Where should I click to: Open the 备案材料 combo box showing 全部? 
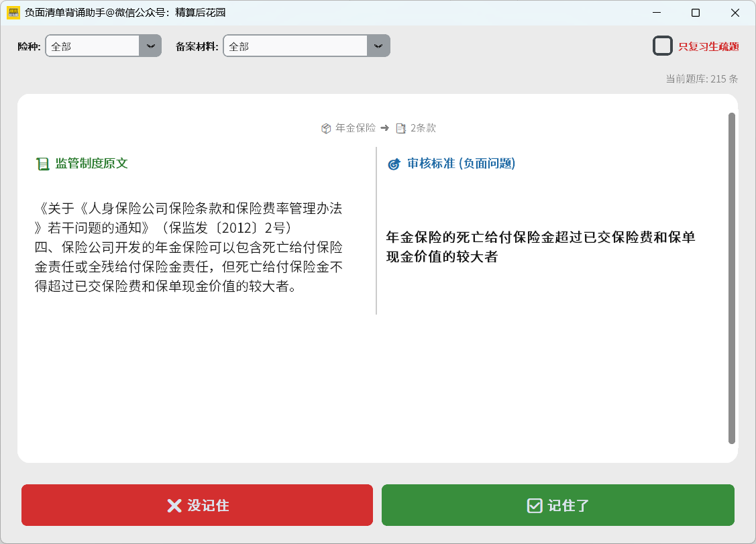click(x=295, y=46)
